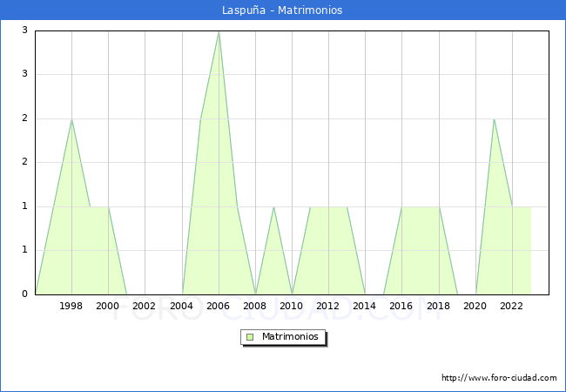
Task: Select the 2012 x-axis label
Action: pos(328,306)
